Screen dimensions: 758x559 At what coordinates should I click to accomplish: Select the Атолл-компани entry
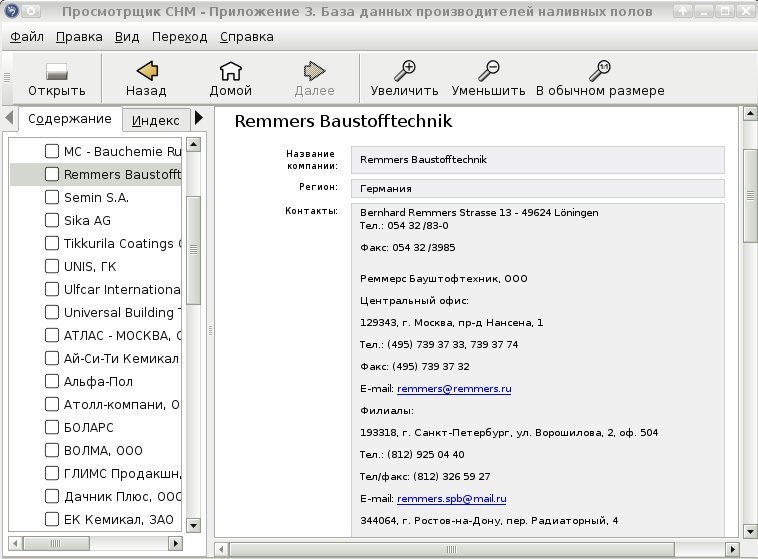(x=121, y=404)
